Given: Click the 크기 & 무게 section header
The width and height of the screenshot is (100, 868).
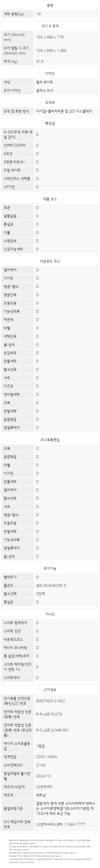Looking at the screenshot, I should (x=50, y=26).
